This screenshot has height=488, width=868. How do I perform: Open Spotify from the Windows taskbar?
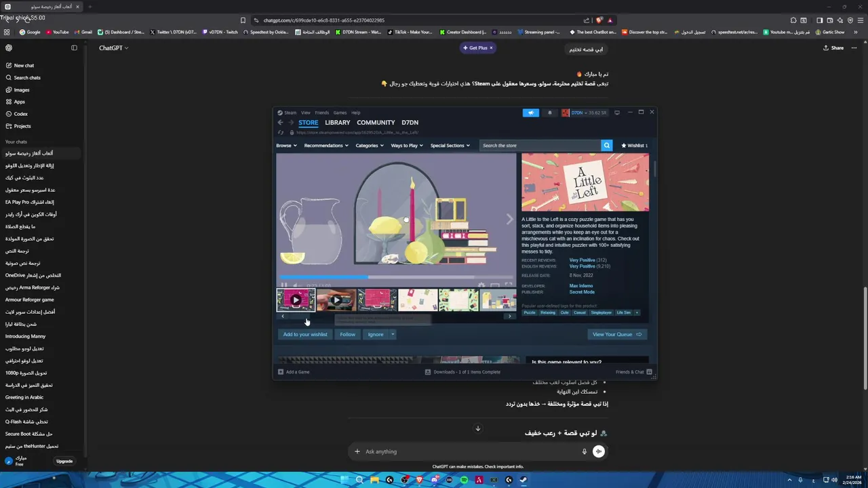click(x=464, y=480)
